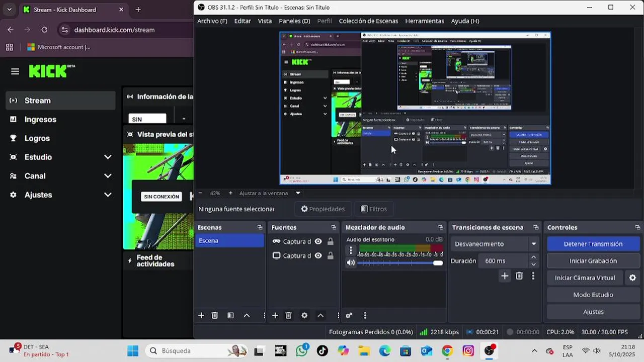Viewport: 644px width, 362px height.
Task: Hide the game capture source with gamepad icon
Action: pyautogui.click(x=318, y=241)
